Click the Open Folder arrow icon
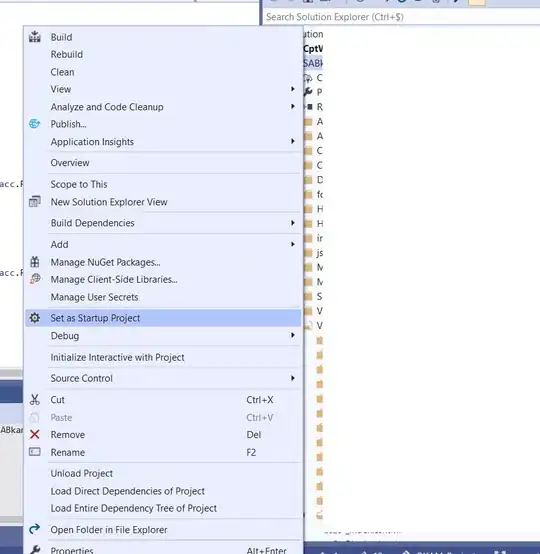 [x=35, y=529]
